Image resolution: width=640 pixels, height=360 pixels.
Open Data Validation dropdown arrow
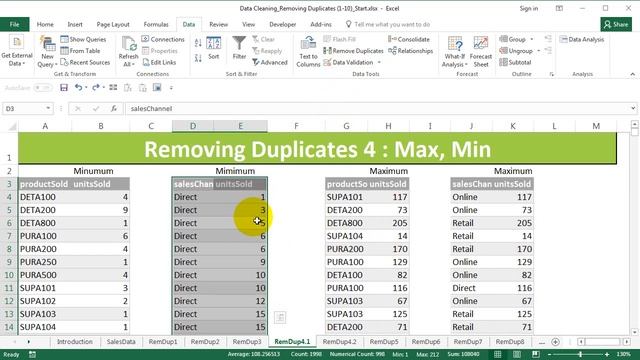tap(379, 62)
